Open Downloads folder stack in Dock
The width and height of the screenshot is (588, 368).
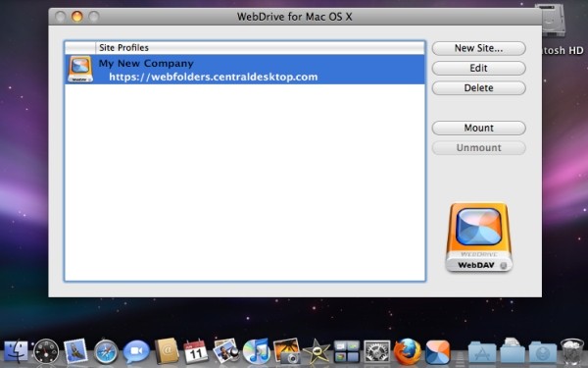(x=543, y=352)
